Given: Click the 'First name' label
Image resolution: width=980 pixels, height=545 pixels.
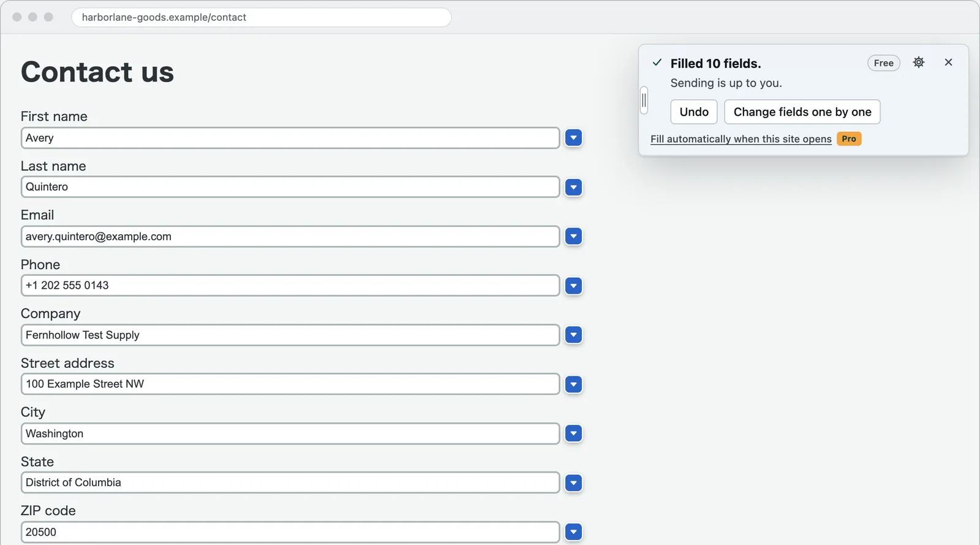Looking at the screenshot, I should [x=54, y=116].
